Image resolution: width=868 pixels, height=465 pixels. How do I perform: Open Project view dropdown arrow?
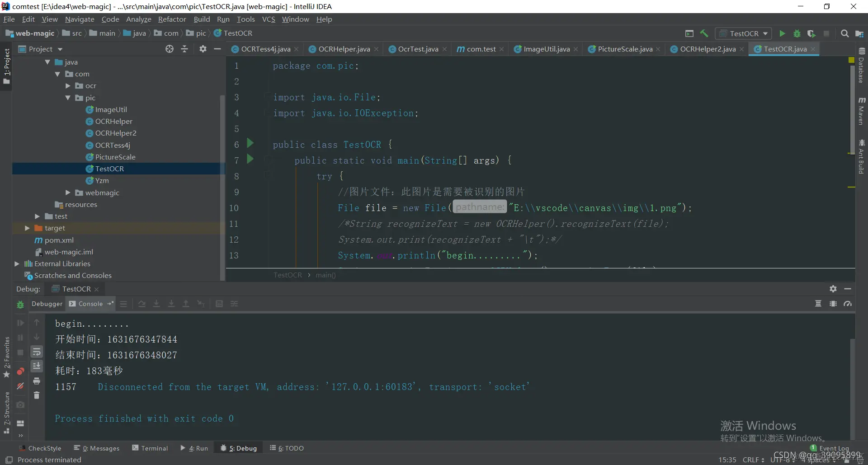pyautogui.click(x=60, y=49)
